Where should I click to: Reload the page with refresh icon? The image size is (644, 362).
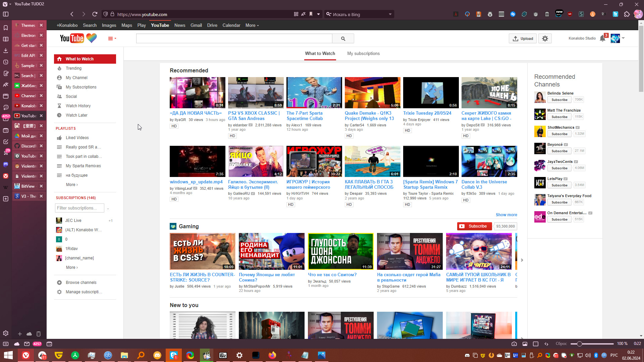95,14
